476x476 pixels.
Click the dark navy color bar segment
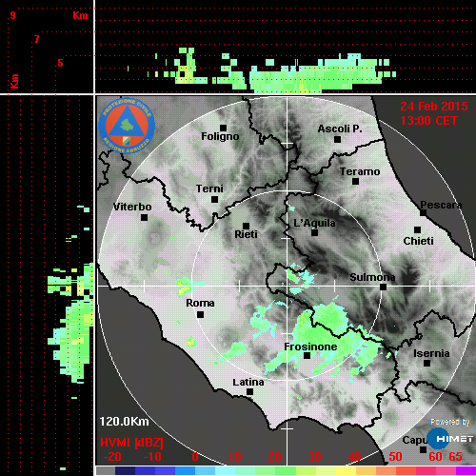click(x=125, y=470)
